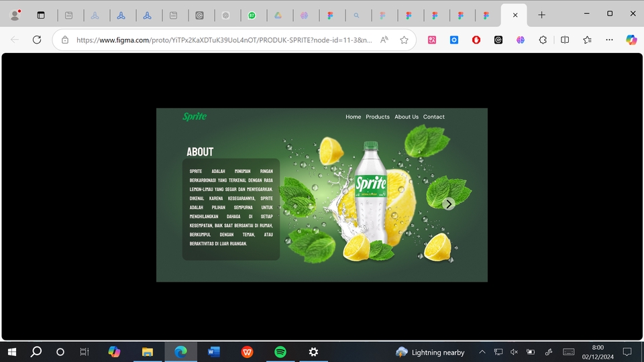The height and width of the screenshot is (362, 644).
Task: Open Cortana circle icon
Action: point(60,352)
